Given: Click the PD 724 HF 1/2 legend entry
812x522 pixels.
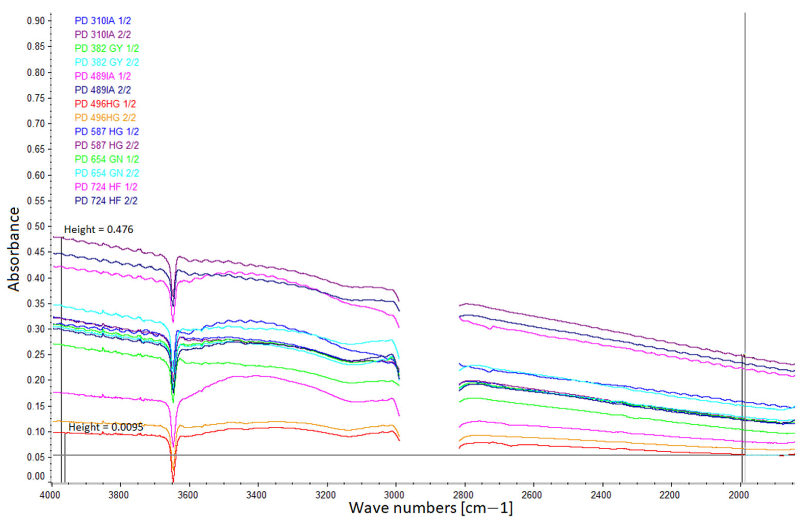Looking at the screenshot, I should point(106,187).
